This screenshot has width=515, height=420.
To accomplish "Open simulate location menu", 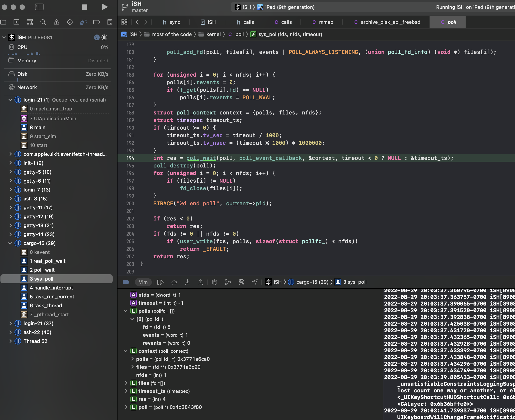I will 255,282.
